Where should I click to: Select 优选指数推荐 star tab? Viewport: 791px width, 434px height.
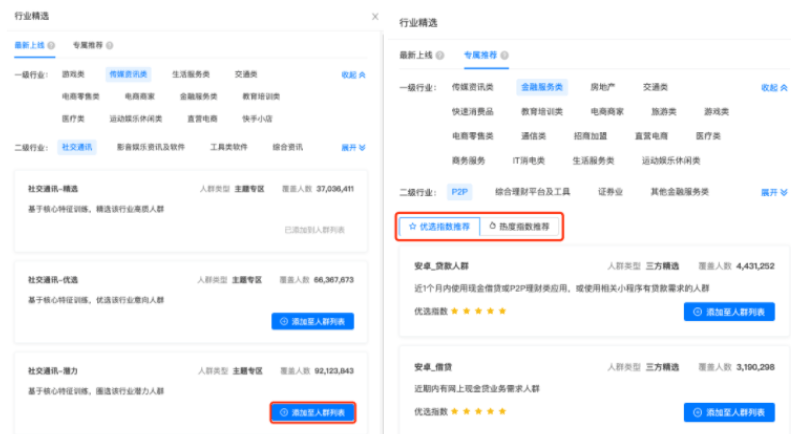pyautogui.click(x=439, y=227)
